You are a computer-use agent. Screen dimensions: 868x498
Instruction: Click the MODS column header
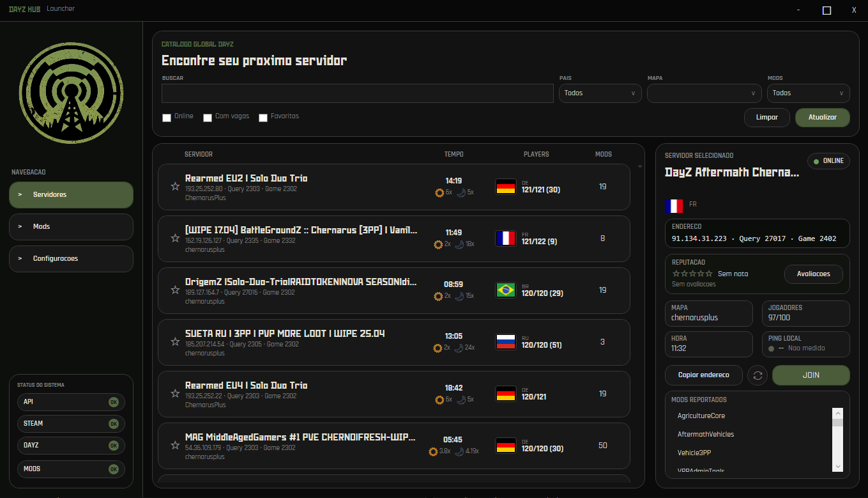pyautogui.click(x=604, y=155)
